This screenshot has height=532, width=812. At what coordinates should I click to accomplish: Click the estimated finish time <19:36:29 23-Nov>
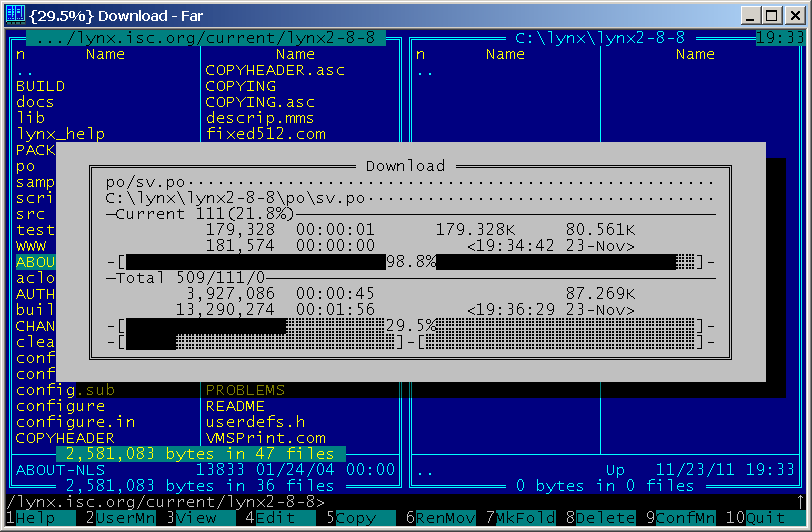(551, 310)
